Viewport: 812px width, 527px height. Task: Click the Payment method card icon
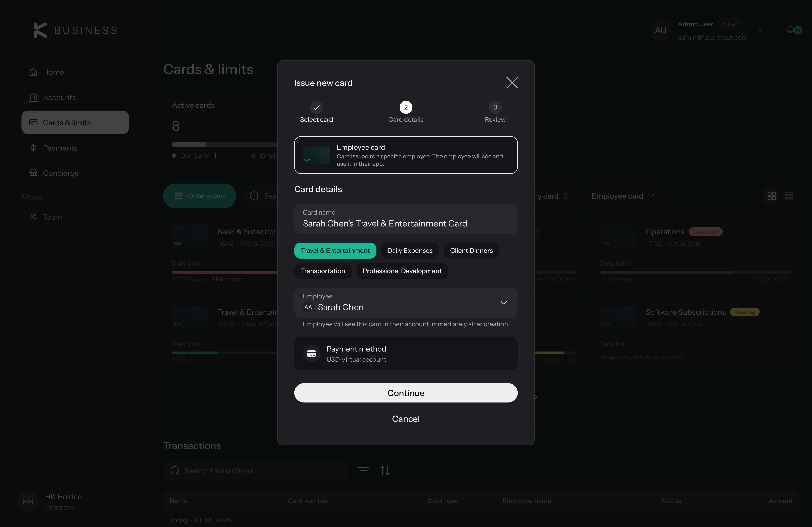pyautogui.click(x=311, y=354)
